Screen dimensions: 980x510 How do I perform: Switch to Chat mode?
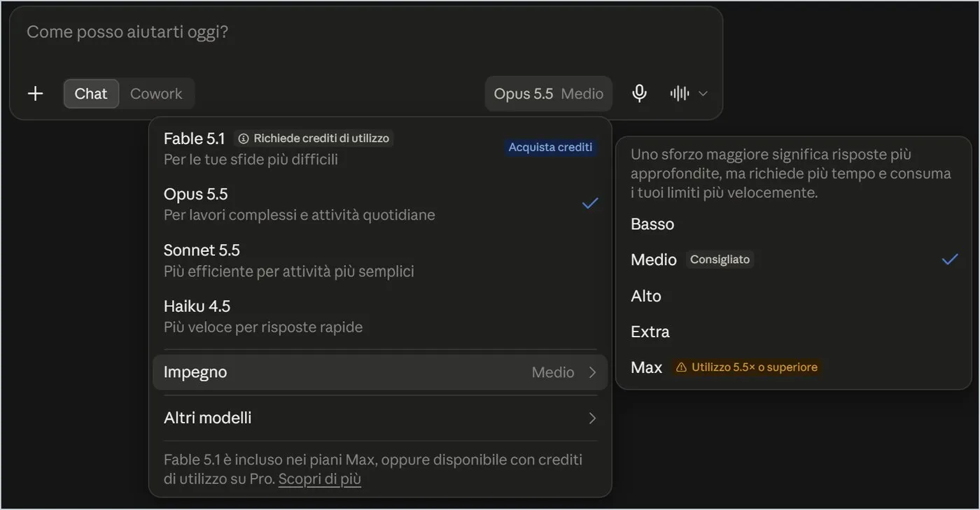91,94
